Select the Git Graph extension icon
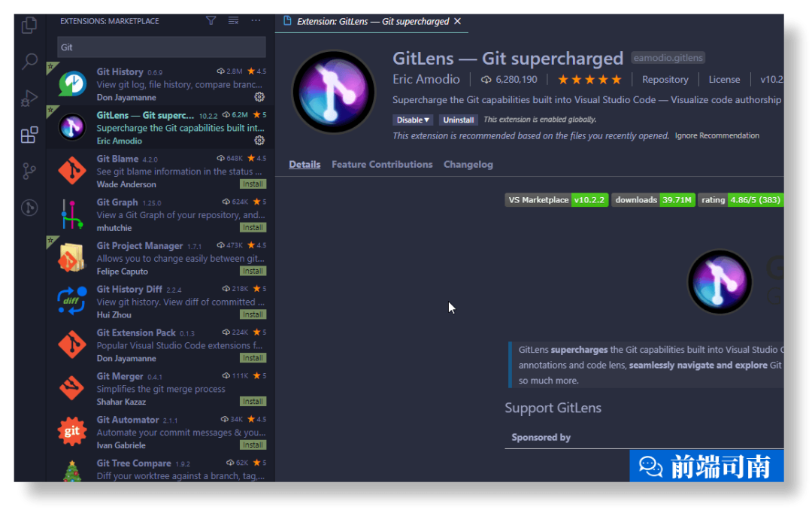The image size is (812, 510). point(72,214)
